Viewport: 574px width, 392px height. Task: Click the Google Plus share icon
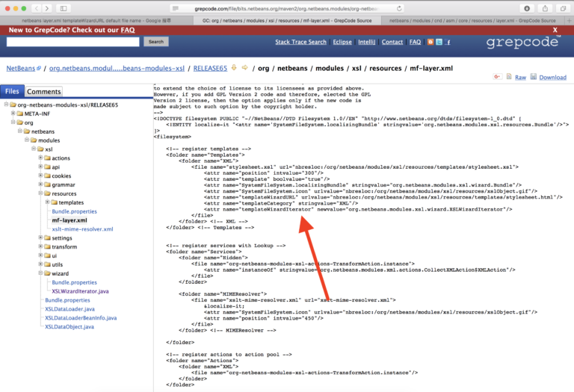pos(497,76)
